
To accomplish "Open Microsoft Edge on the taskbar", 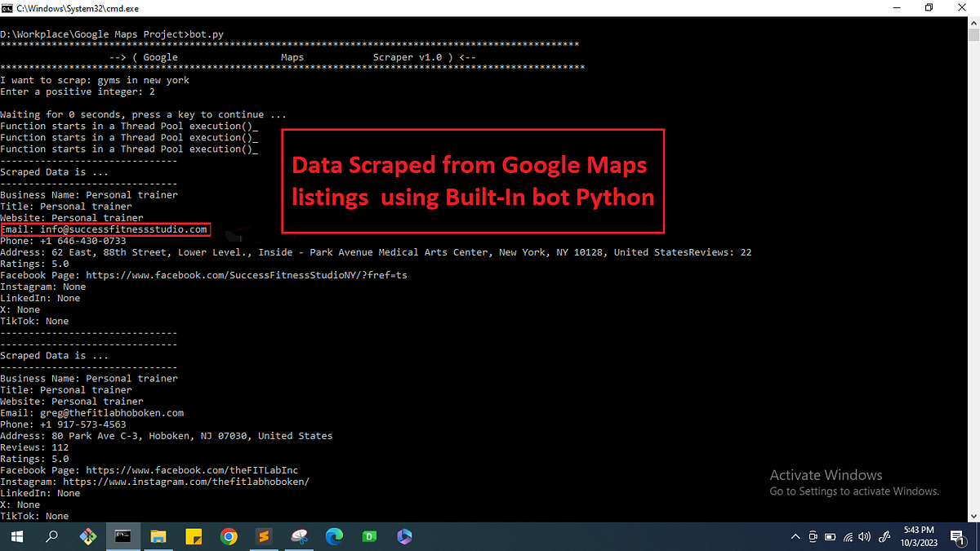I will click(332, 536).
